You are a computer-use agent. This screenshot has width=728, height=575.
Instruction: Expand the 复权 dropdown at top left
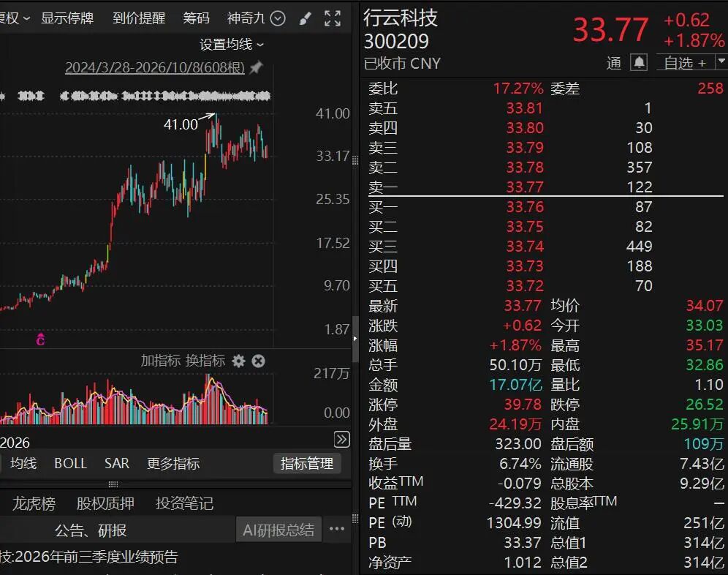click(x=15, y=18)
